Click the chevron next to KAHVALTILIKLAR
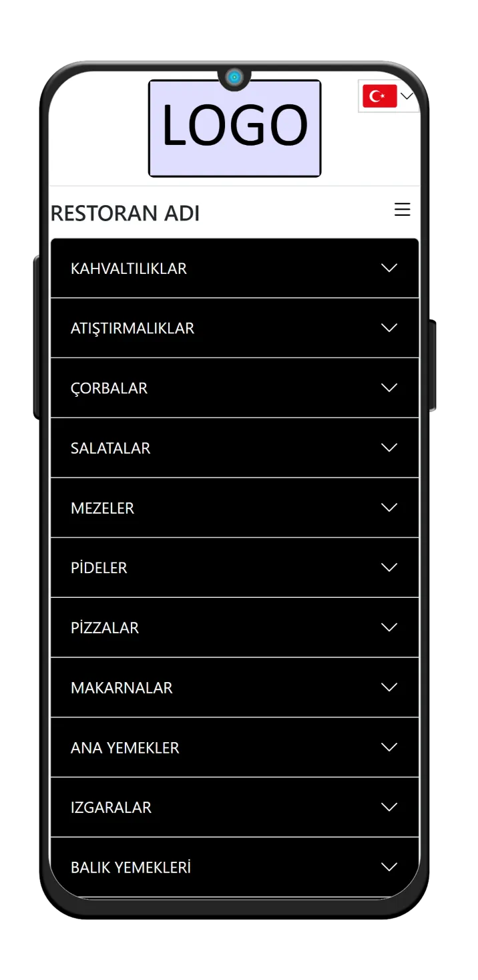The image size is (478, 980). (x=389, y=268)
